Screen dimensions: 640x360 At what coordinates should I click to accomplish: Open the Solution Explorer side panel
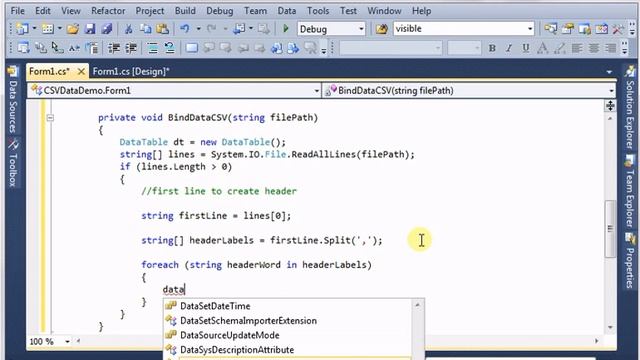(630, 109)
